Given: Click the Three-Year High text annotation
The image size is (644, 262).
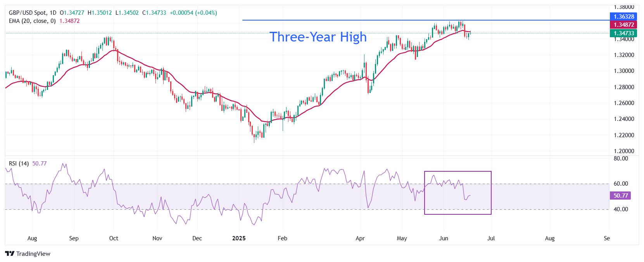Looking at the screenshot, I should coord(318,37).
